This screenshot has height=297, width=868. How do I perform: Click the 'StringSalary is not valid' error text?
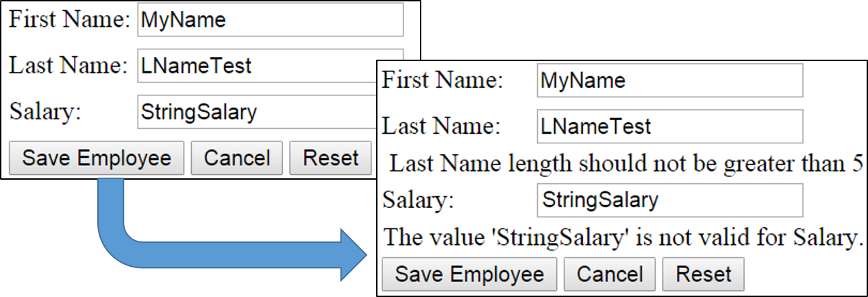(621, 237)
